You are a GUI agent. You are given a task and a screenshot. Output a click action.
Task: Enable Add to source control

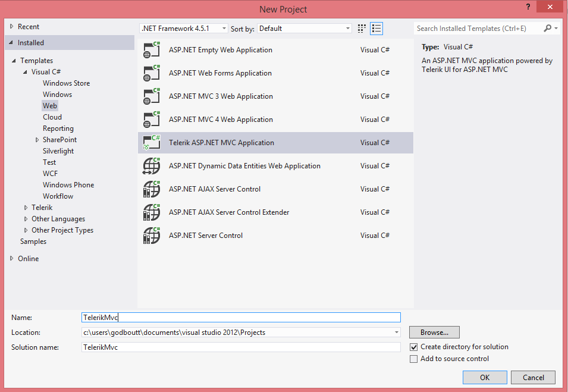414,359
